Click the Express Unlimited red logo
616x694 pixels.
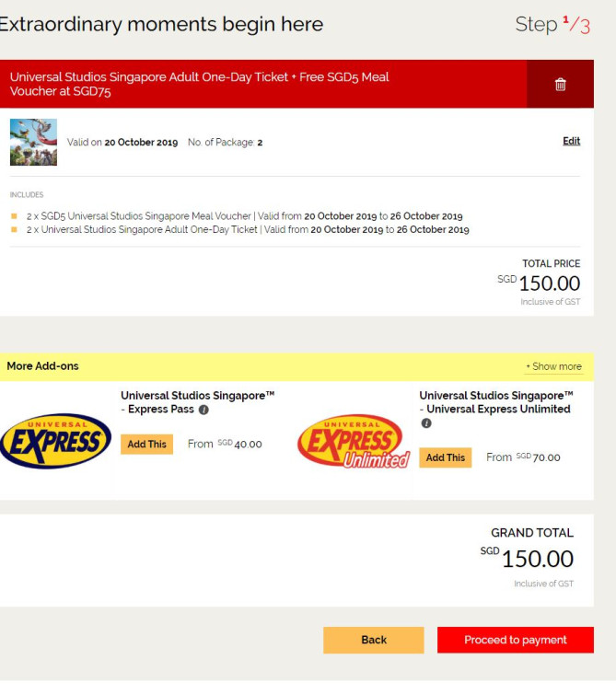[354, 442]
